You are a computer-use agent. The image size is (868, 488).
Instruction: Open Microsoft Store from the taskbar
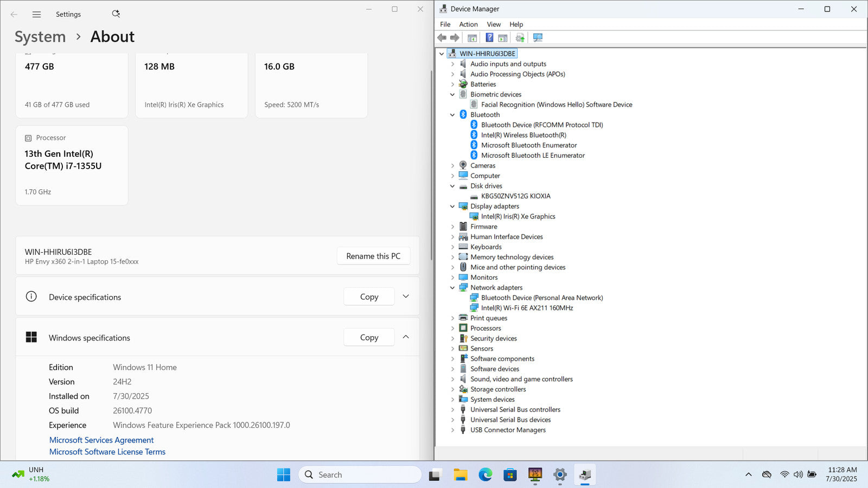tap(510, 475)
